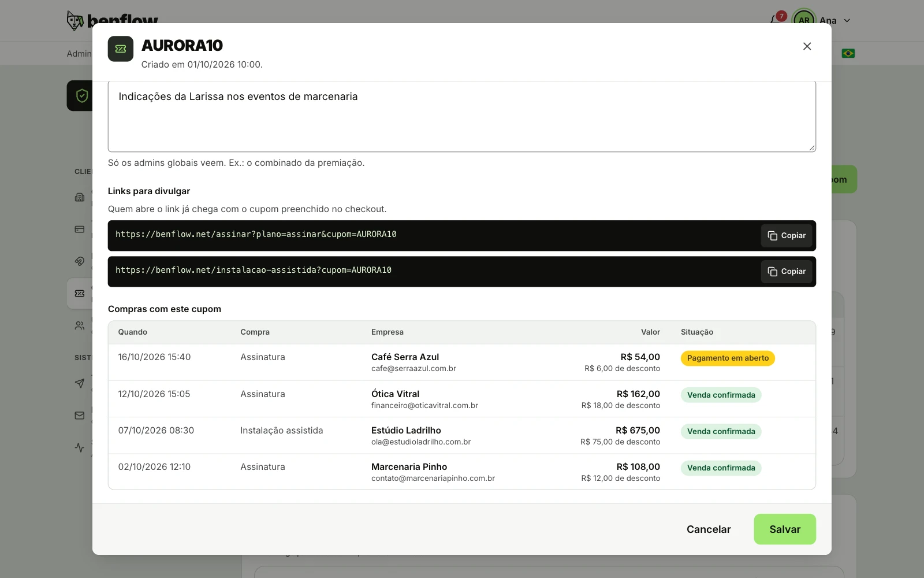Click the Instalação assistida purchase type

click(282, 431)
